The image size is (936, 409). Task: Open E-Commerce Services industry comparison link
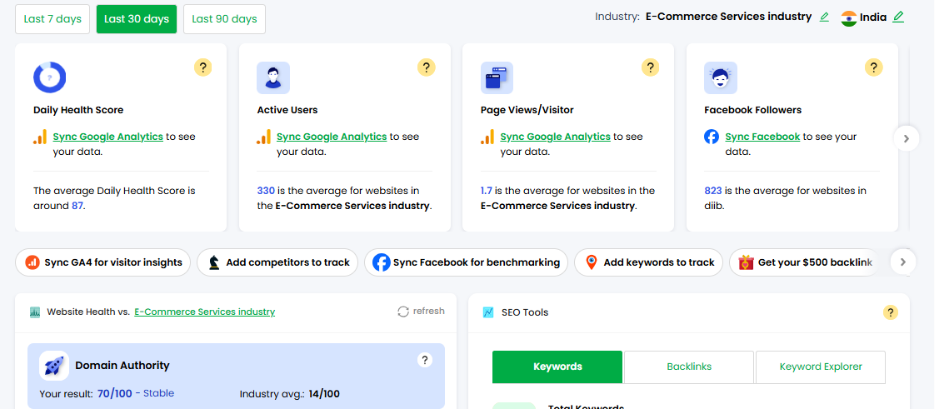[204, 312]
